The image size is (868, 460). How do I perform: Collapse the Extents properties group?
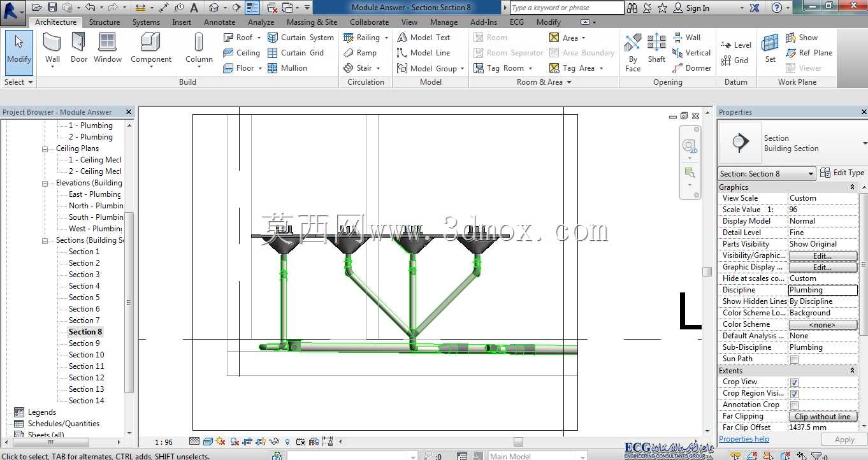click(x=852, y=371)
